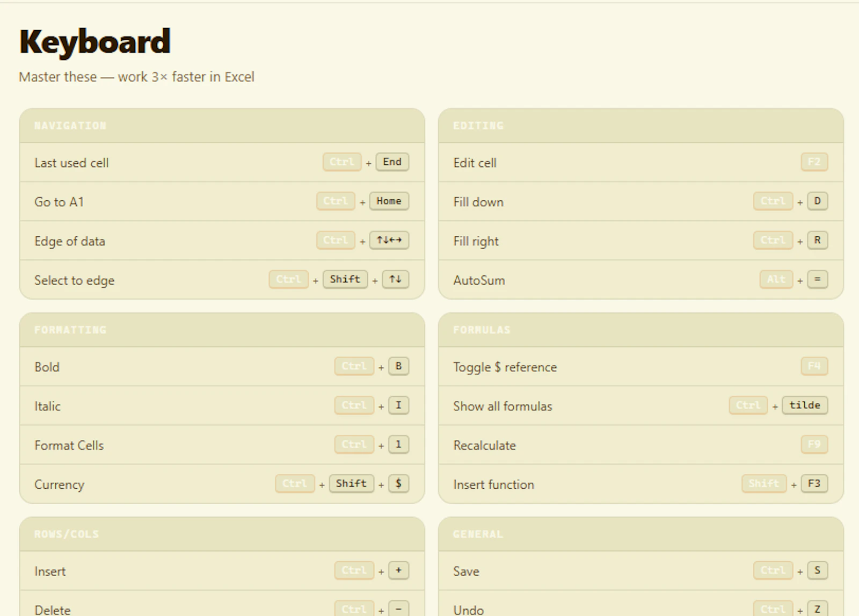Click the "Fill right" label
The height and width of the screenshot is (616, 859).
[476, 241]
